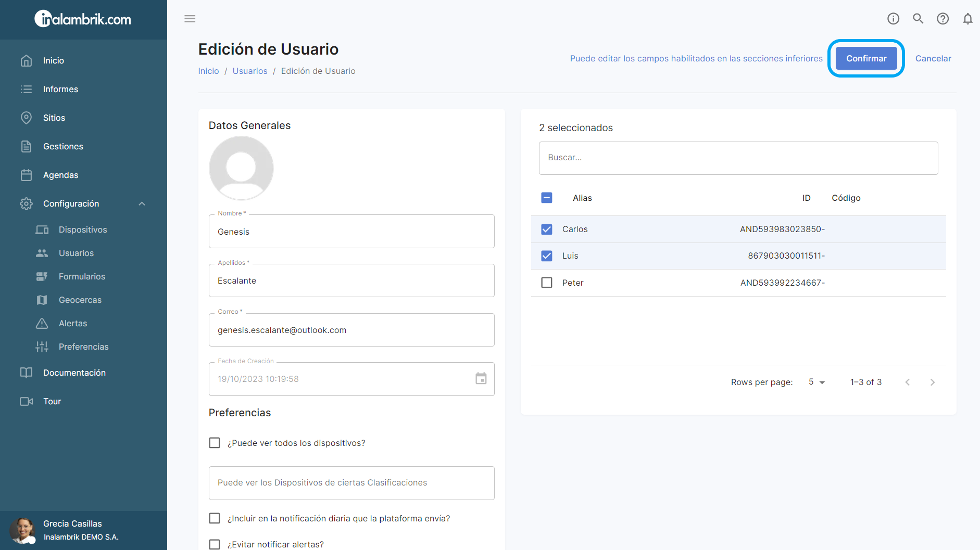Screen dimensions: 980x550
Task: Click the Preferencias sliders icon
Action: click(42, 347)
